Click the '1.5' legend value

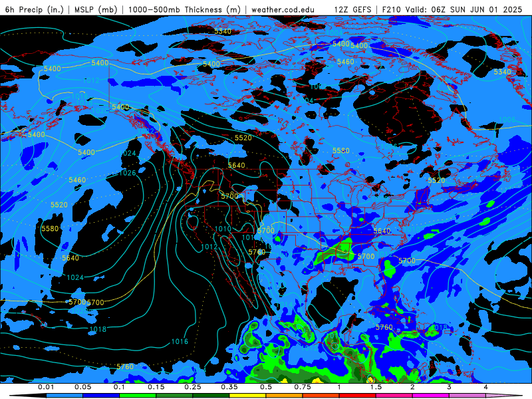[x=376, y=387]
